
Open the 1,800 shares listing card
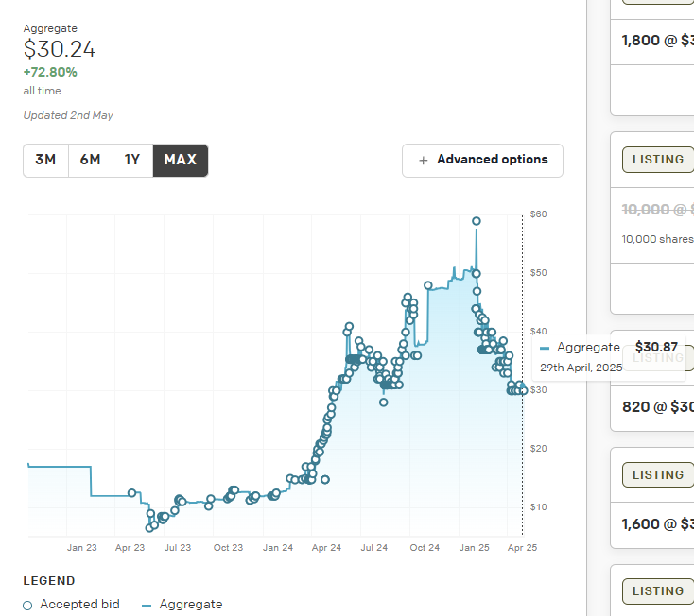tap(652, 41)
